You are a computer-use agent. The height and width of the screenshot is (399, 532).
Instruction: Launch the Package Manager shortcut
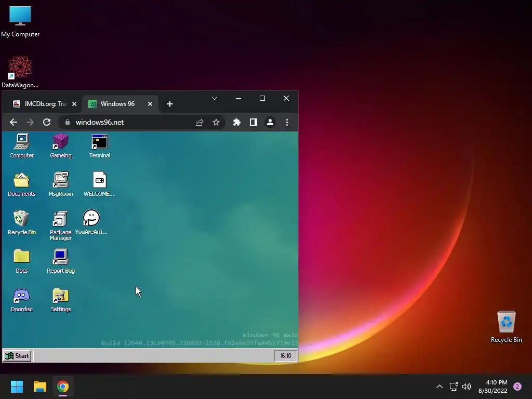(61, 225)
